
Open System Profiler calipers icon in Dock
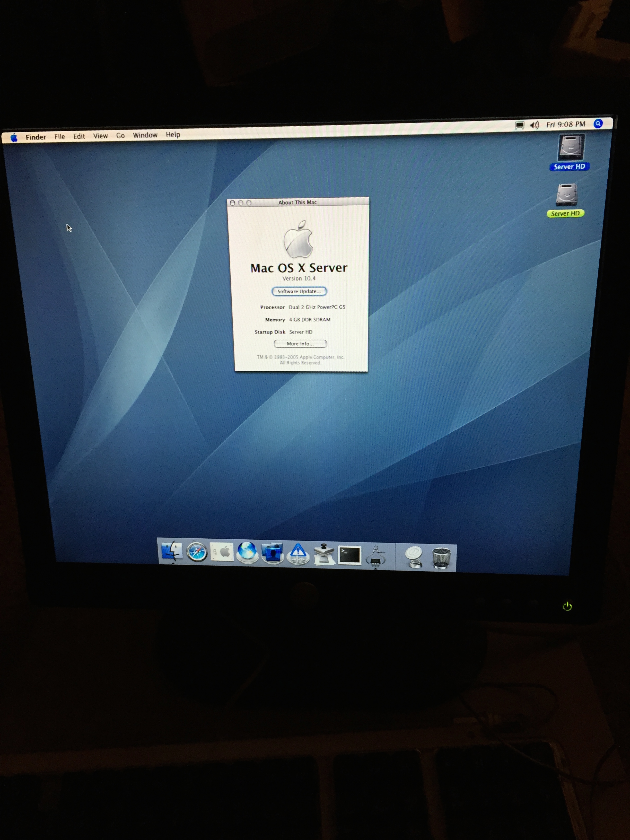tap(376, 556)
